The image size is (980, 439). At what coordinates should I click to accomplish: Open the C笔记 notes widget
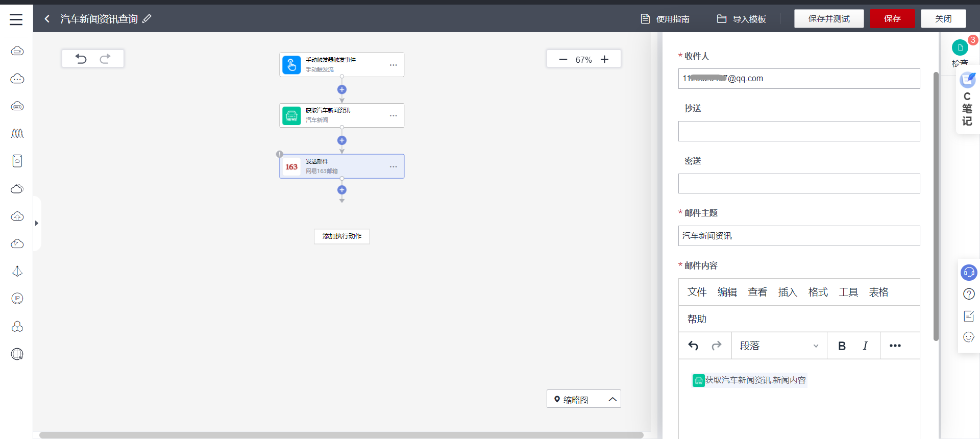pos(967,100)
